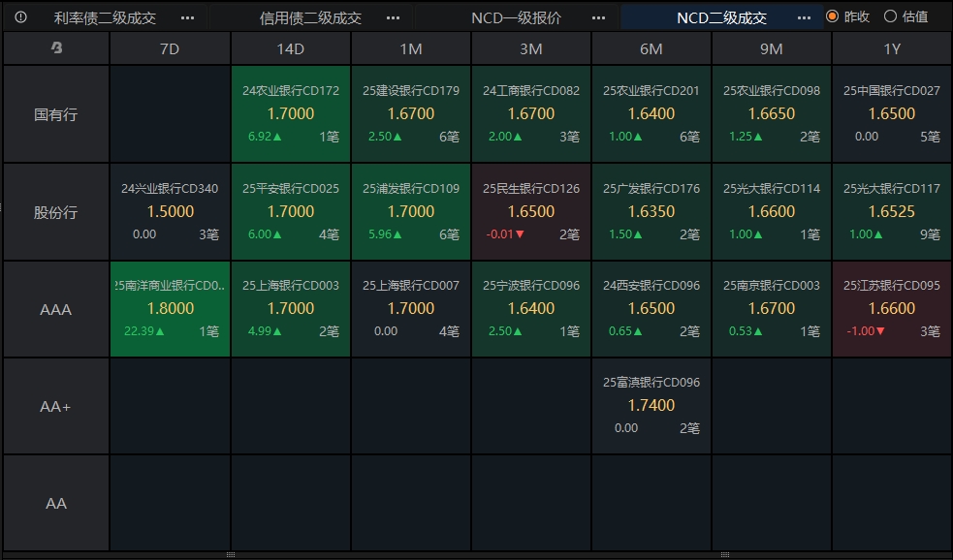Open the 25上海银行CD007 cell

[x=411, y=309]
